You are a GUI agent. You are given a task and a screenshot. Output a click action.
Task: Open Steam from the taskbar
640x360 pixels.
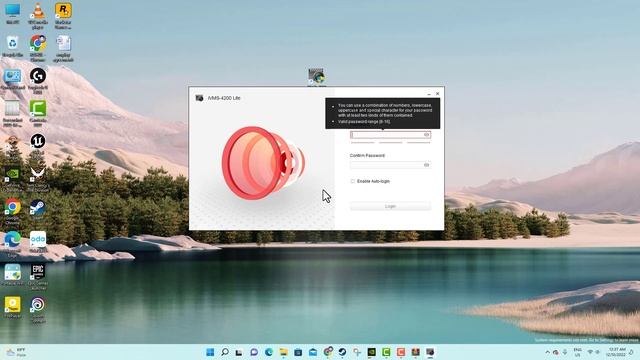[x=342, y=352]
